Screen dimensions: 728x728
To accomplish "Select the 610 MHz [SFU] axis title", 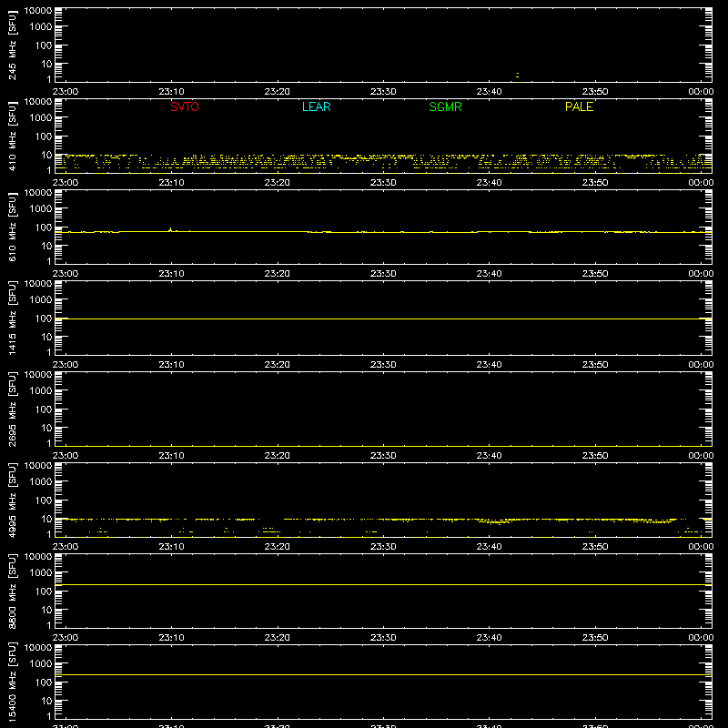I will click(12, 227).
